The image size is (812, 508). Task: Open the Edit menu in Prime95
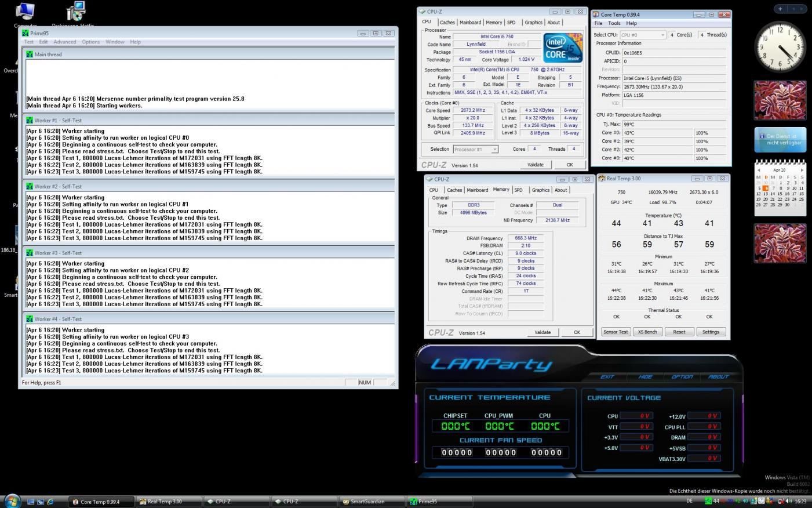click(43, 42)
